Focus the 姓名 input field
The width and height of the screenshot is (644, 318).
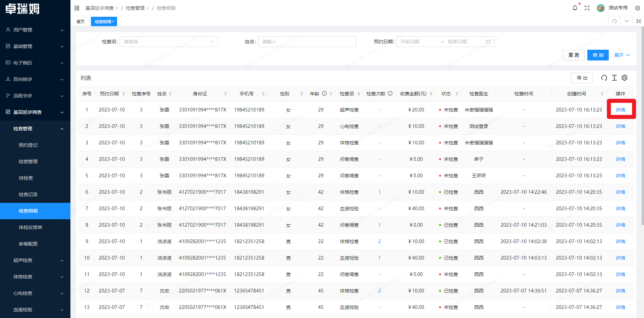307,42
